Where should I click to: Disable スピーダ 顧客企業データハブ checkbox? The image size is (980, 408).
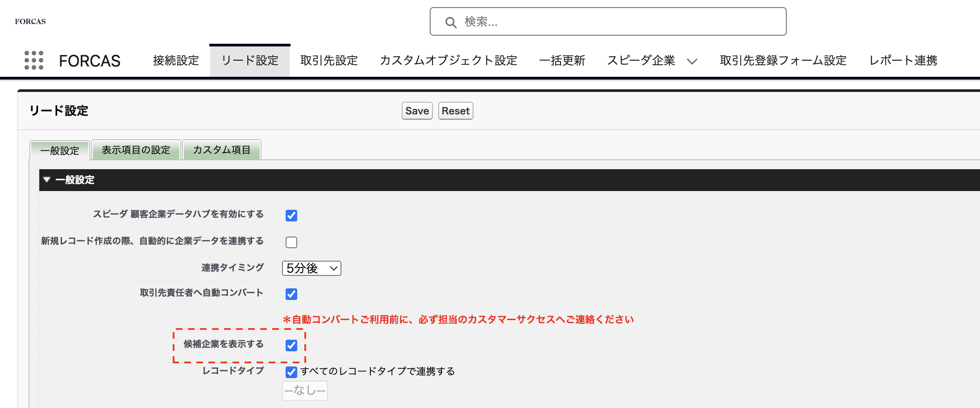pyautogui.click(x=291, y=215)
